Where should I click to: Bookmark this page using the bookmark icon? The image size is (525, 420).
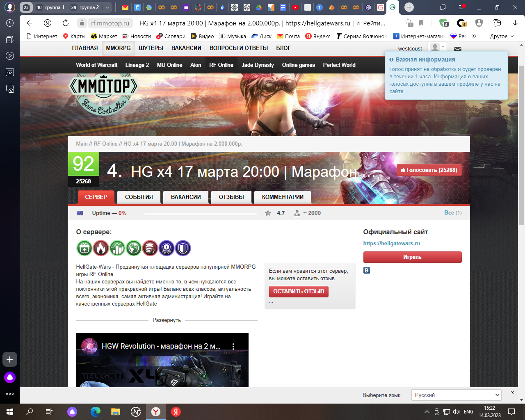click(x=421, y=23)
